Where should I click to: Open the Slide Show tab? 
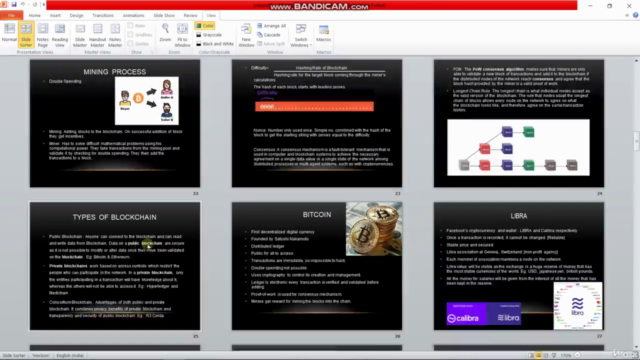164,16
